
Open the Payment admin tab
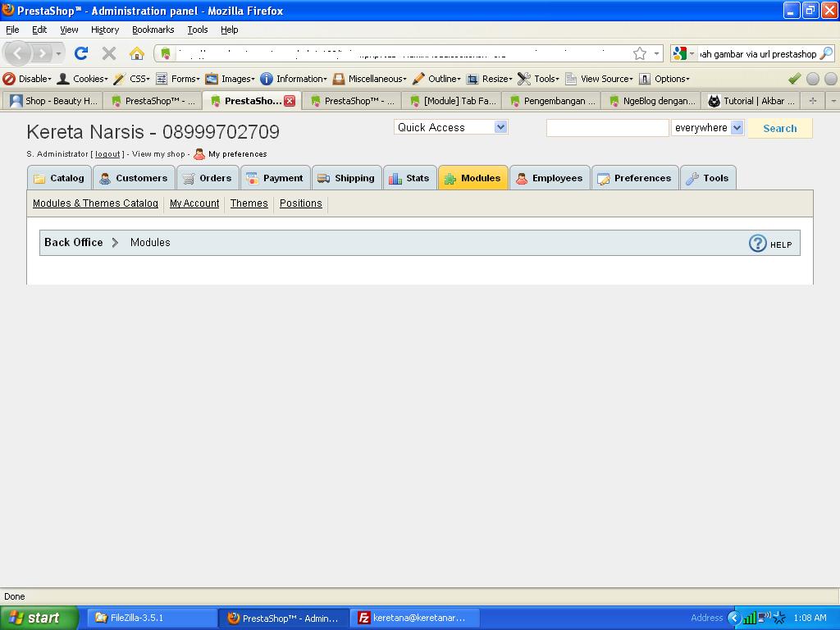tap(276, 178)
